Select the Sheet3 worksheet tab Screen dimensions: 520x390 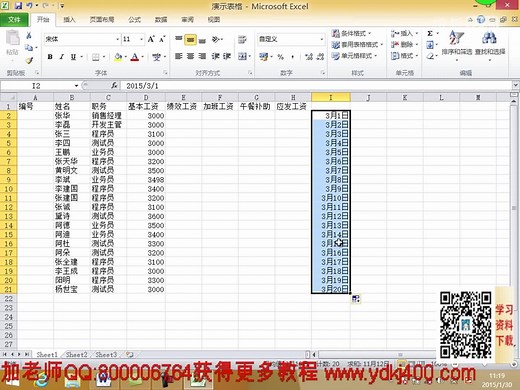[106, 355]
